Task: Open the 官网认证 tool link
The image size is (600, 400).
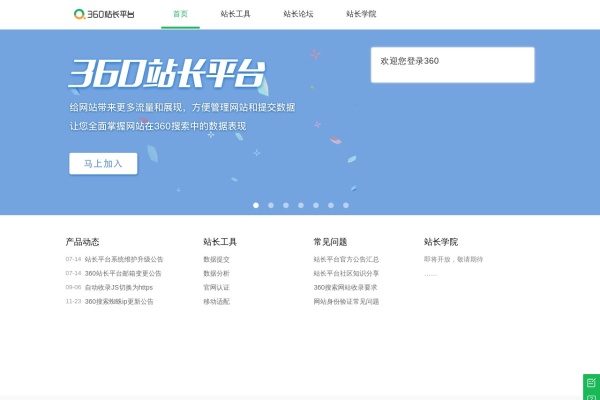Action: pyautogui.click(x=216, y=287)
